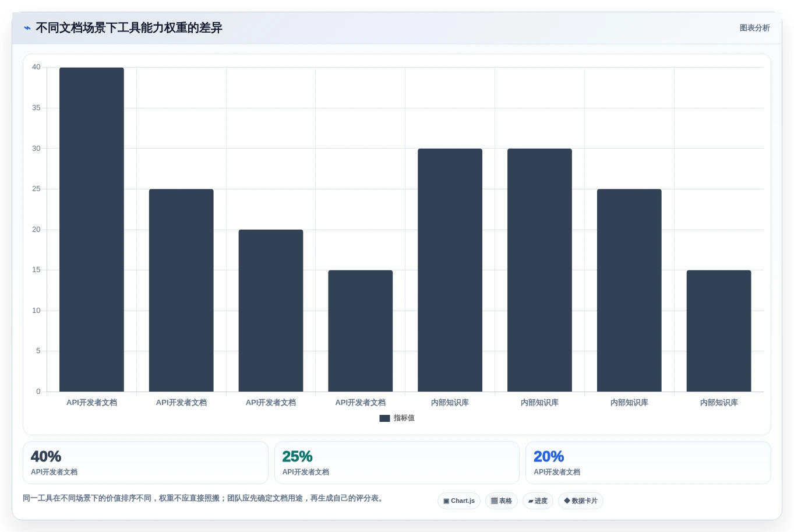This screenshot has height=532, width=794.
Task: Click the x-axis label beneath the 40-value bar
Action: point(91,403)
